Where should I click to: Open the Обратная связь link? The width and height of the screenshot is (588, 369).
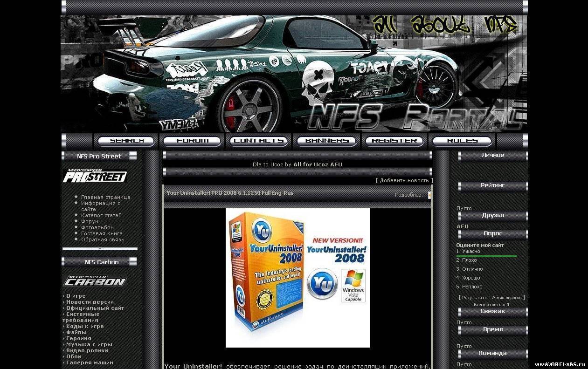click(103, 239)
